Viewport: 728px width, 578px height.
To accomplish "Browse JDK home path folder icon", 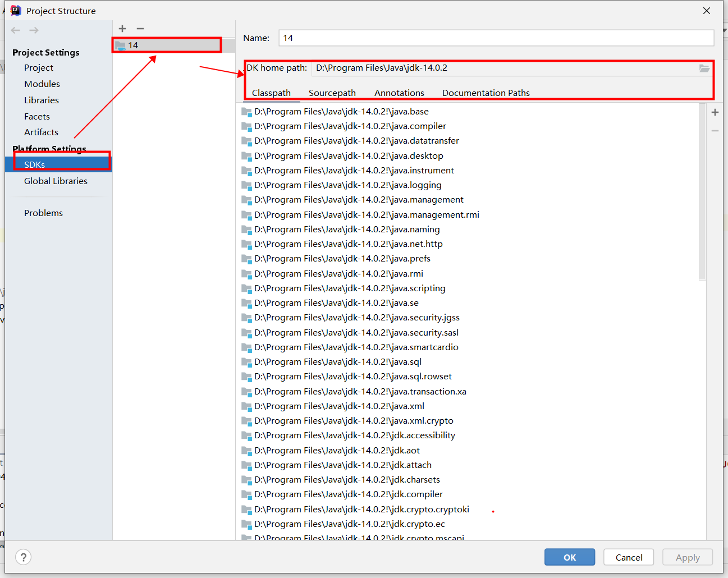I will click(x=704, y=68).
